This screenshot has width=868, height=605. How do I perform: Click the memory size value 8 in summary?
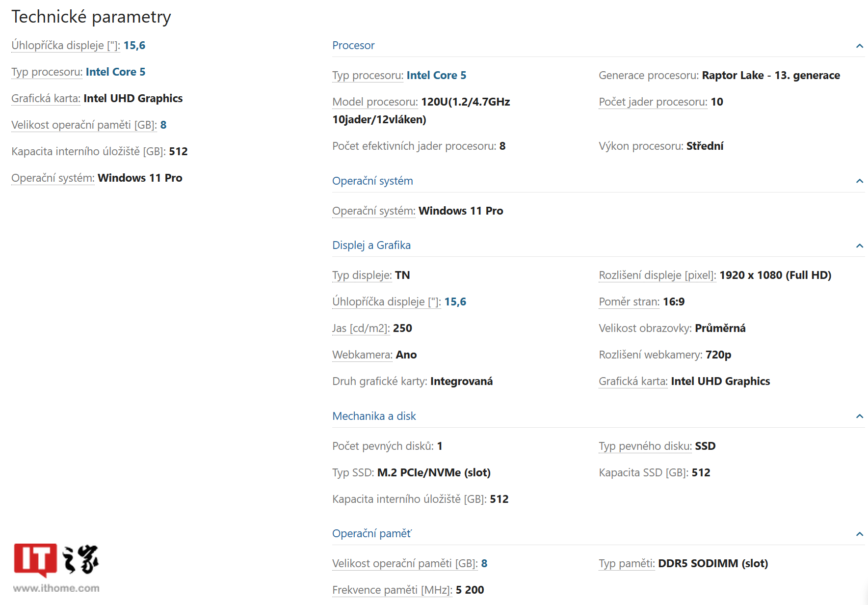click(163, 125)
